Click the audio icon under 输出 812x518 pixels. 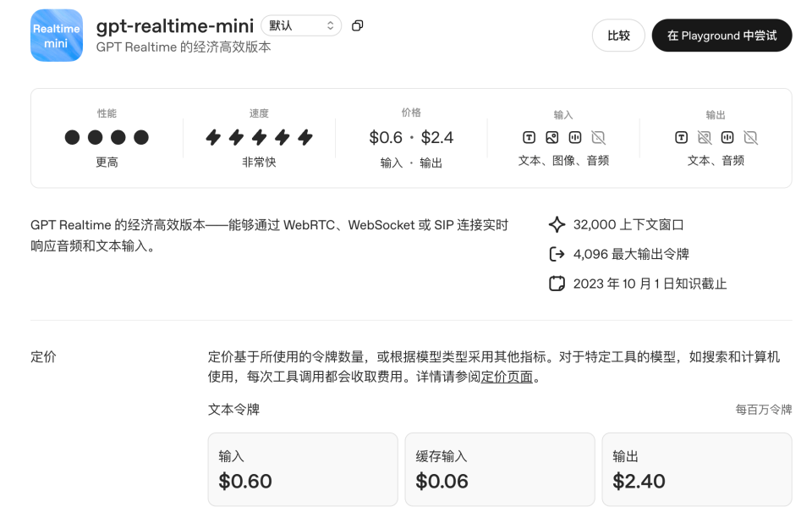pos(727,137)
